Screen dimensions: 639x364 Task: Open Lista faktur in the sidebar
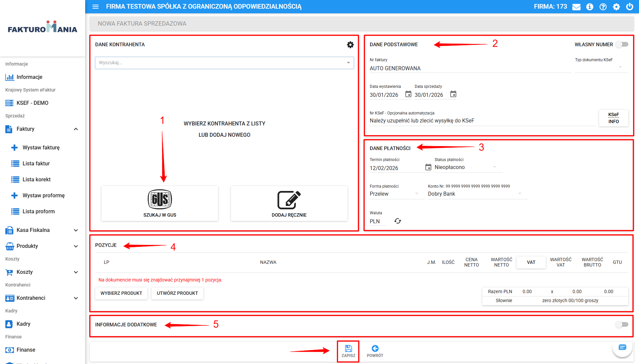[x=36, y=163]
